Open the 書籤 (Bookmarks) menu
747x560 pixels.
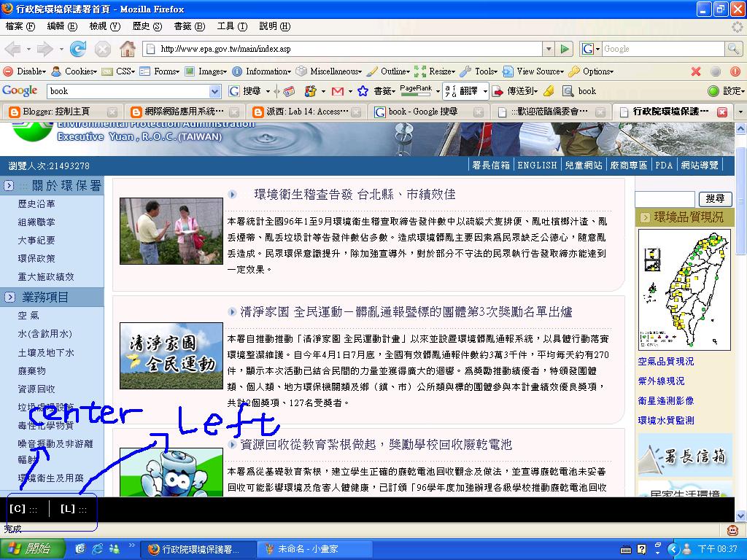point(189,26)
